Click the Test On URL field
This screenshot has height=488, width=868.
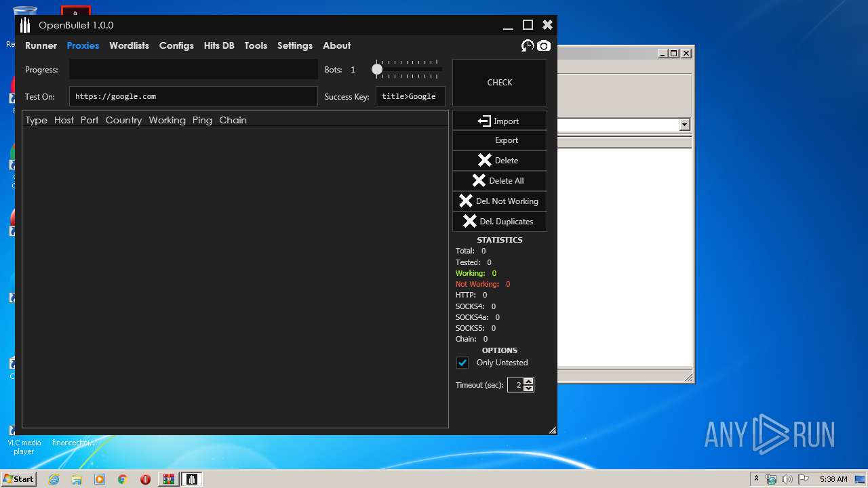point(193,96)
